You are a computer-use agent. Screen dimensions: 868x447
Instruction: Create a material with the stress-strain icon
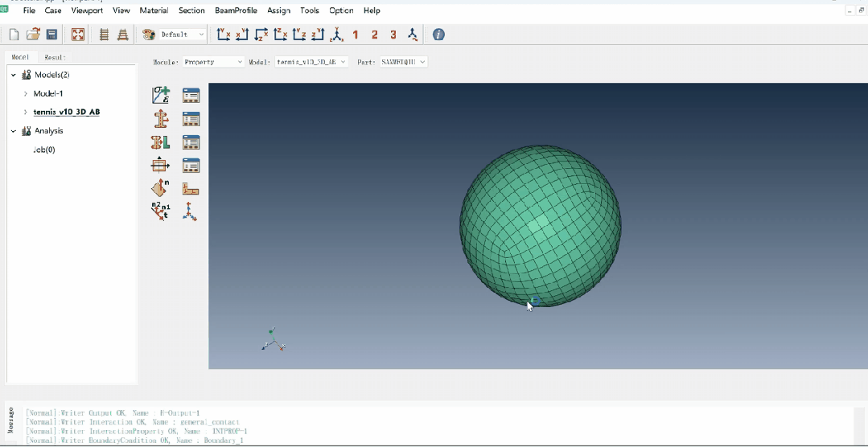point(161,95)
